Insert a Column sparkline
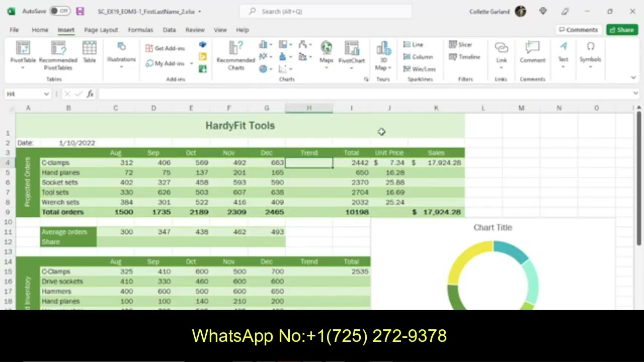The width and height of the screenshot is (644, 362). 418,57
